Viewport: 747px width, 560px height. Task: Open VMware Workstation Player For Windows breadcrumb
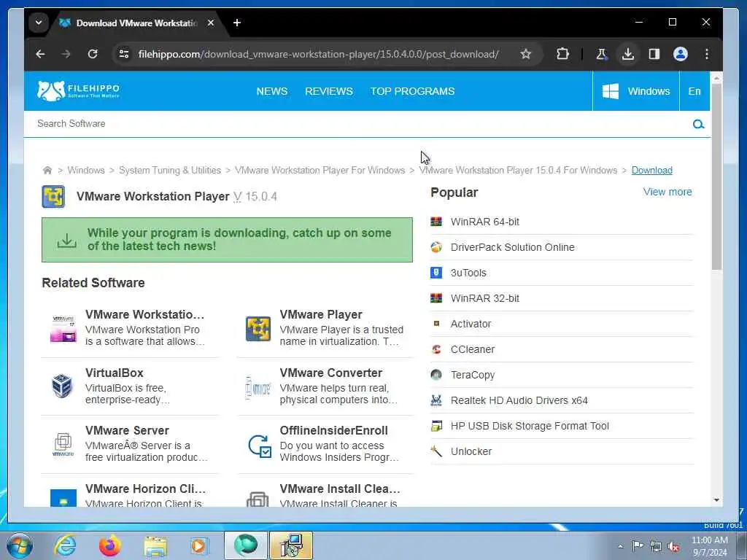click(320, 170)
